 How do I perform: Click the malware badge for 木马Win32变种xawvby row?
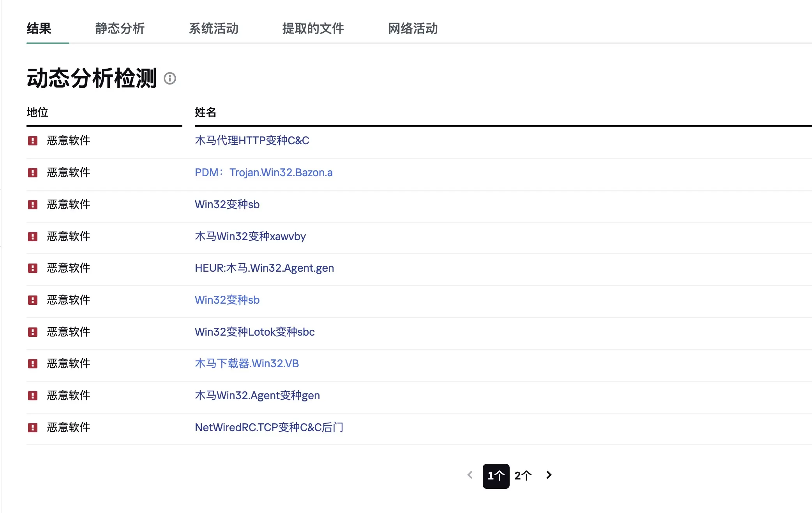33,236
